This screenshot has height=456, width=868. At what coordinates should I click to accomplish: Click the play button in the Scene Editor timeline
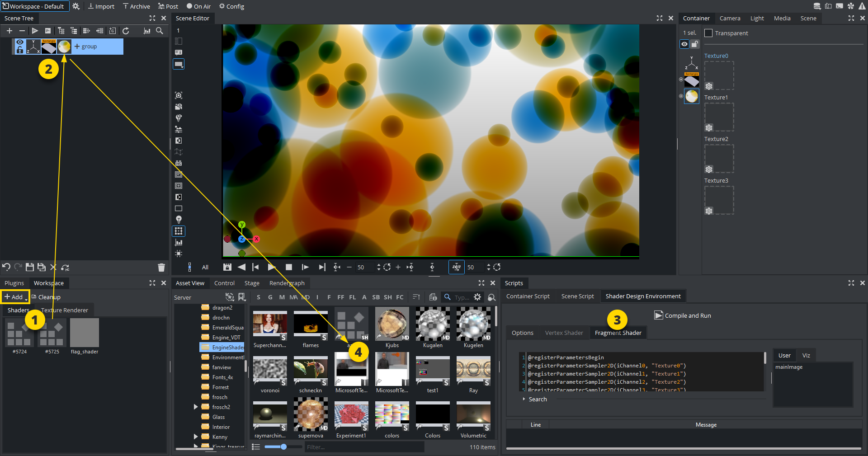tap(271, 267)
